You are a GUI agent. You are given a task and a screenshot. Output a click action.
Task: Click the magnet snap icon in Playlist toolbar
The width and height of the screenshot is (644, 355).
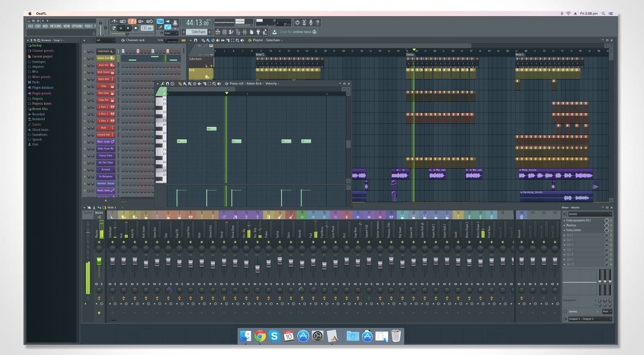click(x=195, y=41)
